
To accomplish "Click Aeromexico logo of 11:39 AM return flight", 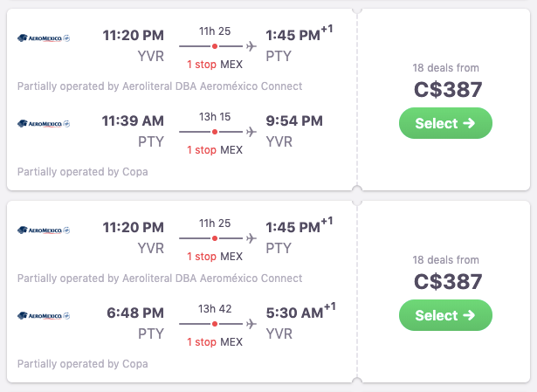I will (x=44, y=124).
